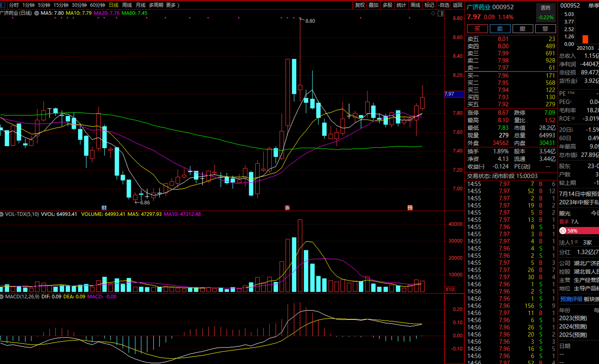Open the 画线 drawing tools
The image size is (599, 364).
pos(415,5)
